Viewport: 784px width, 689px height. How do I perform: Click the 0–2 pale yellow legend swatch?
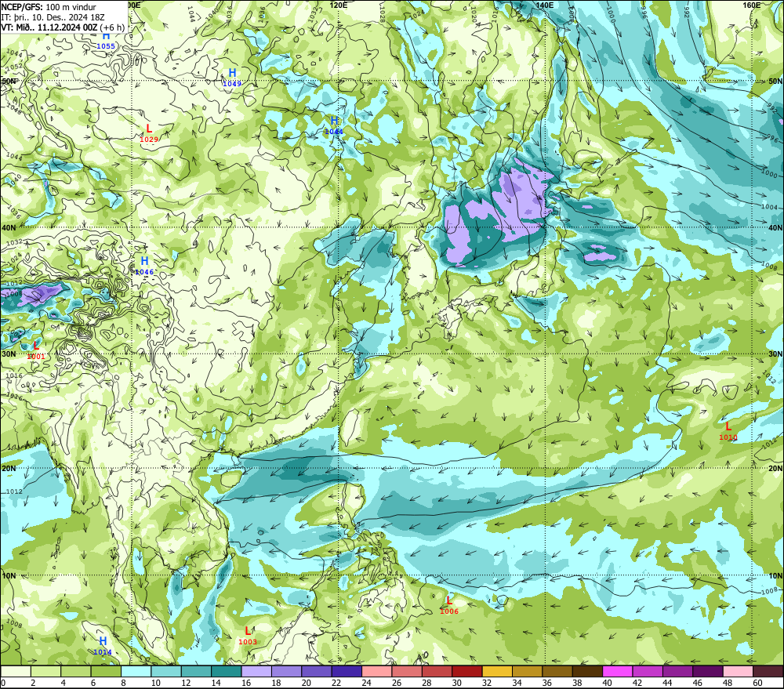[16, 671]
